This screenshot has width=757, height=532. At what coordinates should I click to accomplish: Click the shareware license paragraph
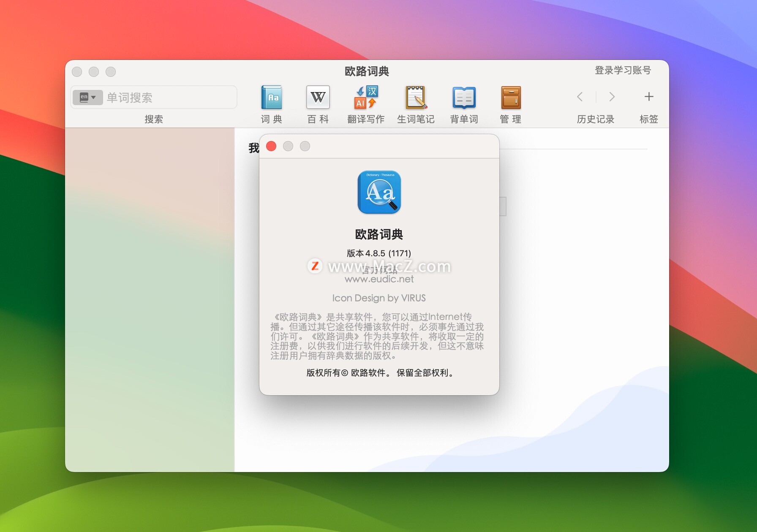(377, 336)
